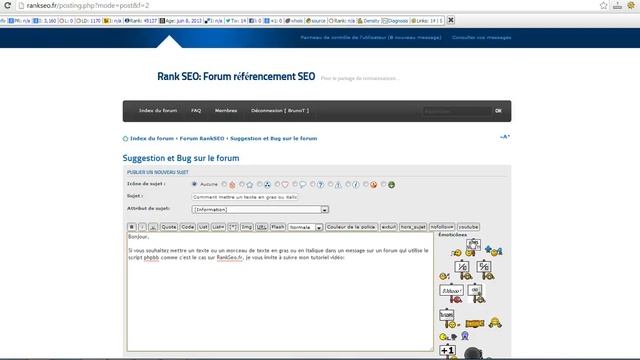Screen dimensions: 640x360
Task: Click inside the message body text area
Action: click(x=280, y=292)
